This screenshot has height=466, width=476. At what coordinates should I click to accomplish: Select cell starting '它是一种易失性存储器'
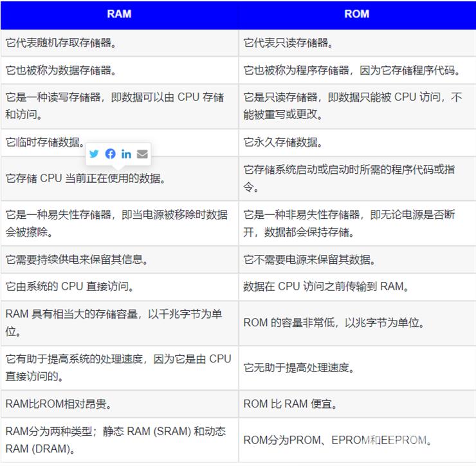pos(119,223)
